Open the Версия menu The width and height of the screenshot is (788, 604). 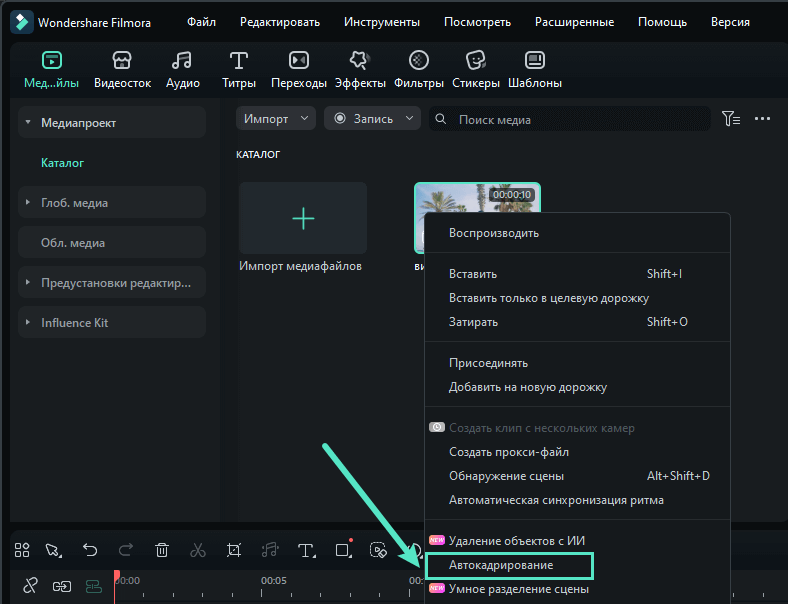click(x=730, y=22)
